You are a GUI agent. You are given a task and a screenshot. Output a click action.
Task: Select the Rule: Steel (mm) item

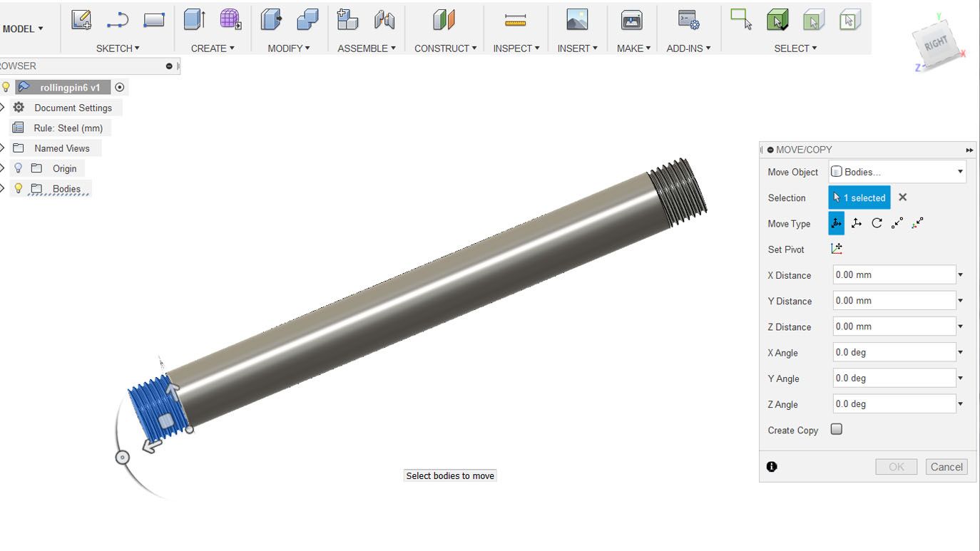tap(68, 128)
